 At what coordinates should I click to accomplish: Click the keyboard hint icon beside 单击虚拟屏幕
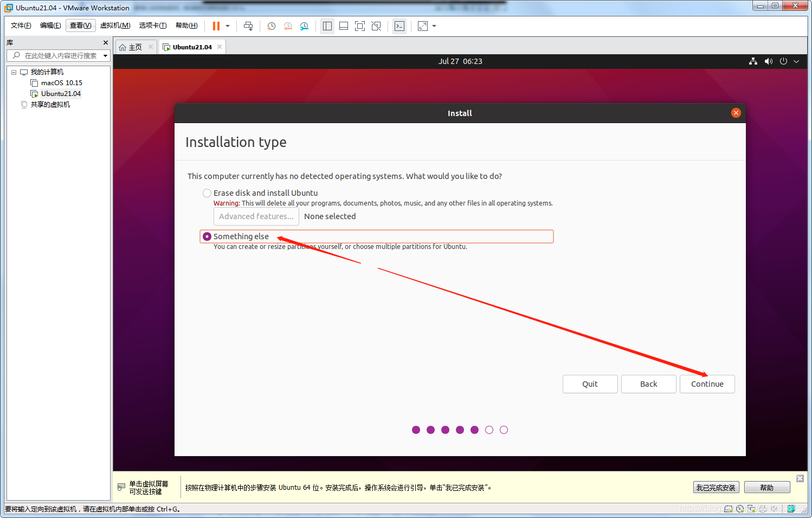121,487
